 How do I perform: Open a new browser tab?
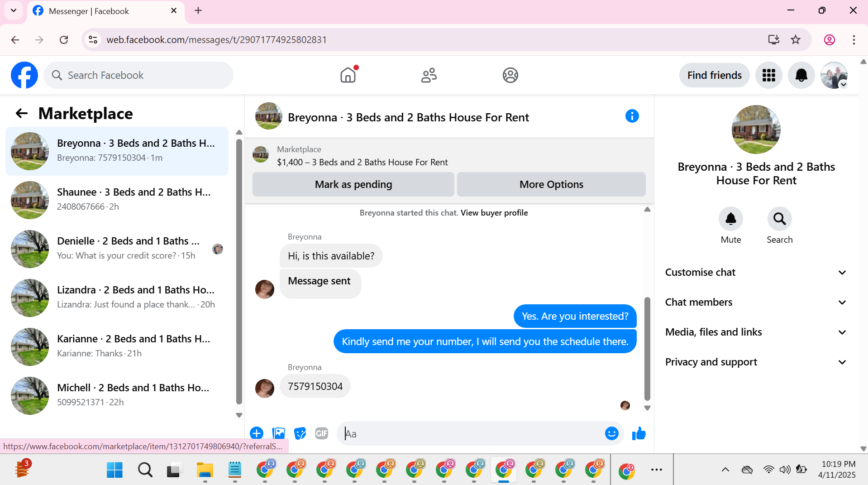[198, 11]
